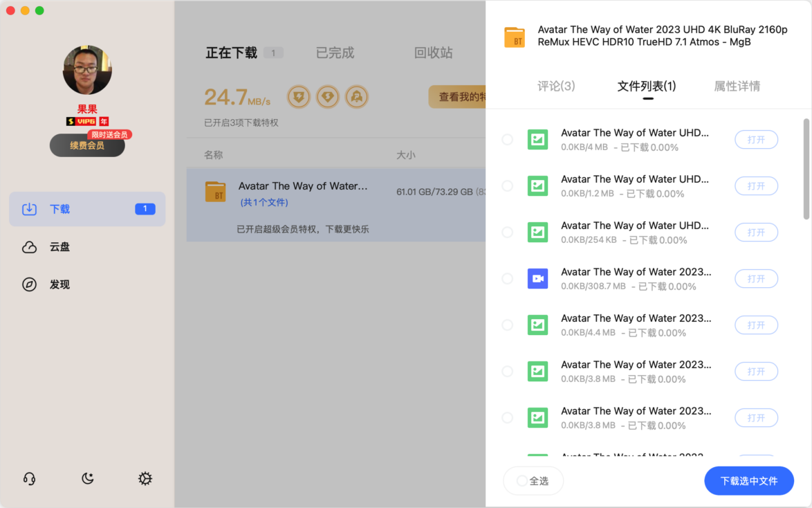
Task: Click the image file icon of the 254 KB file
Action: (537, 233)
